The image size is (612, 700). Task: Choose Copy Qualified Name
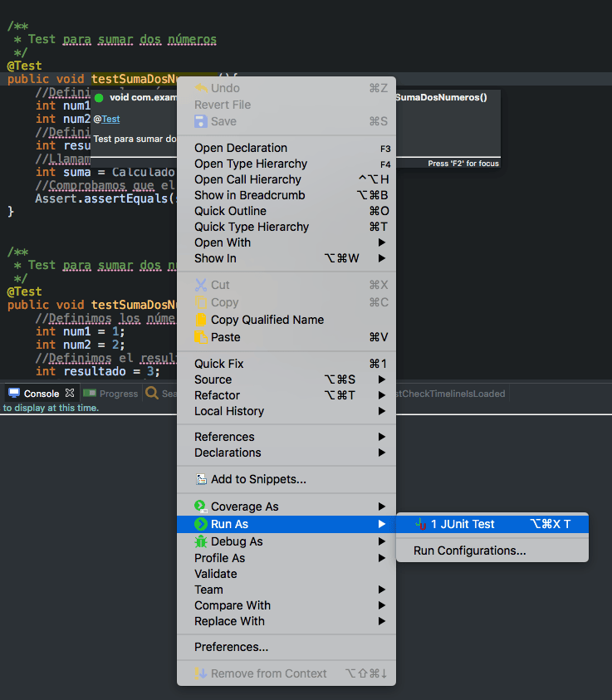click(286, 320)
